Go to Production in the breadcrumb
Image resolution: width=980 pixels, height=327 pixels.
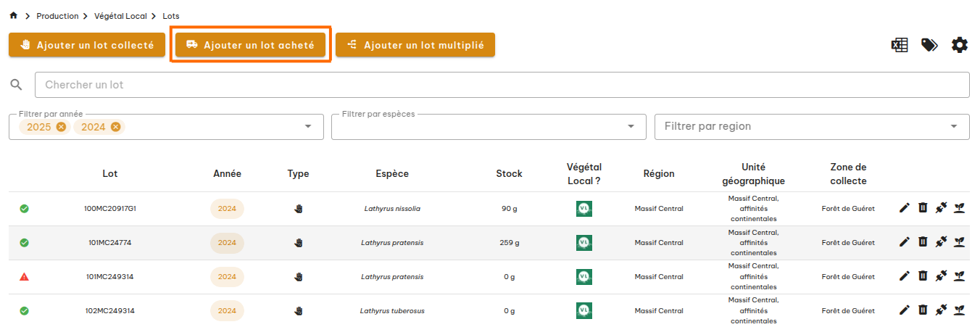click(57, 16)
